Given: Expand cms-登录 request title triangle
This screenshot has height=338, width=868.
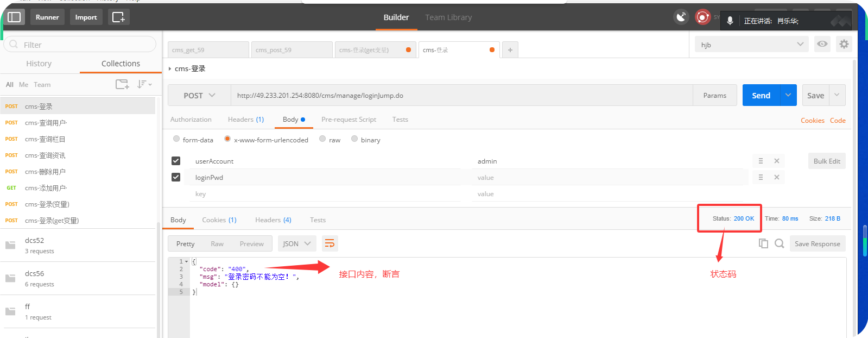Looking at the screenshot, I should [170, 68].
